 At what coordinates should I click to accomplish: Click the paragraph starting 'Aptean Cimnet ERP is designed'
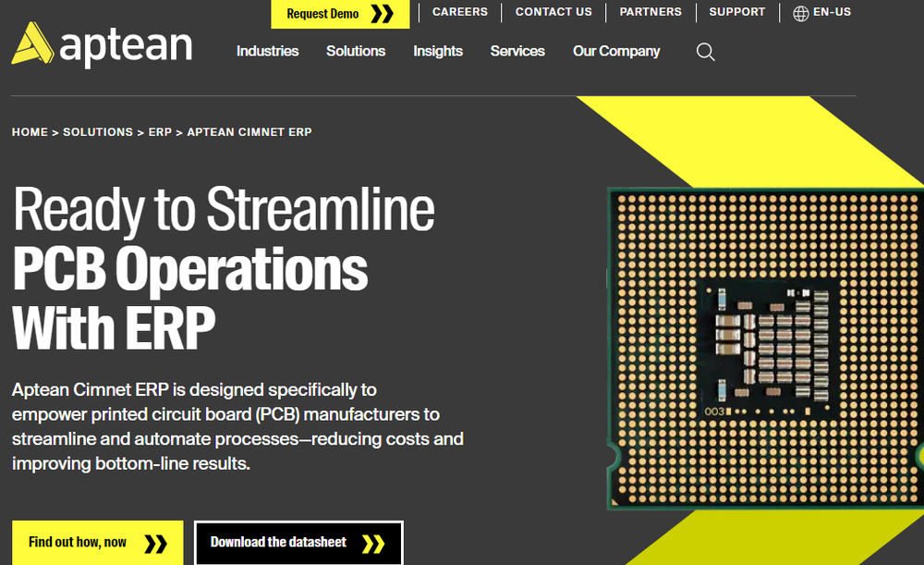(237, 426)
